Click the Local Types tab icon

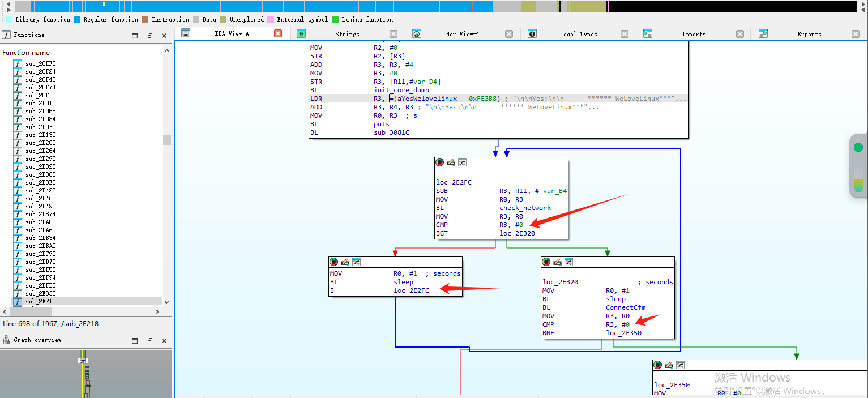532,33
